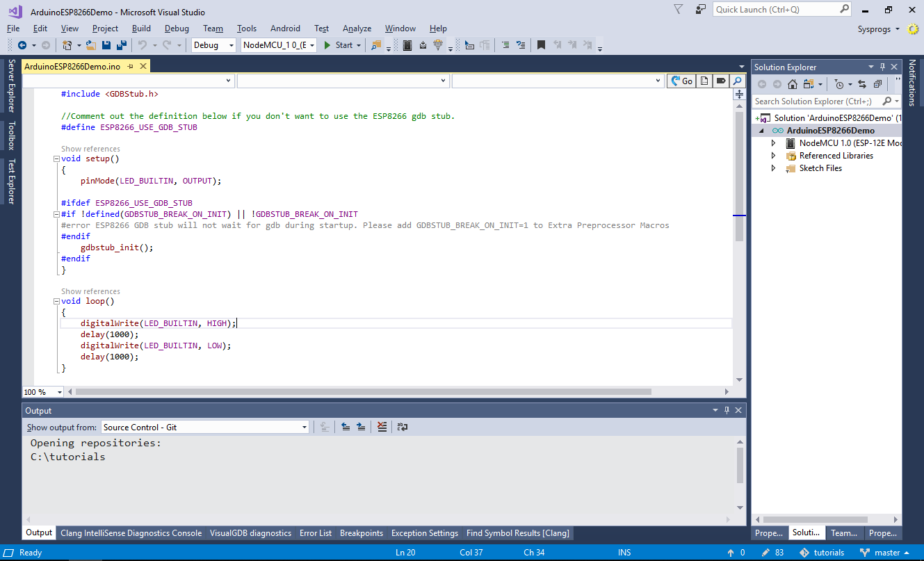
Task: Open the Android menu
Action: [x=285, y=29]
